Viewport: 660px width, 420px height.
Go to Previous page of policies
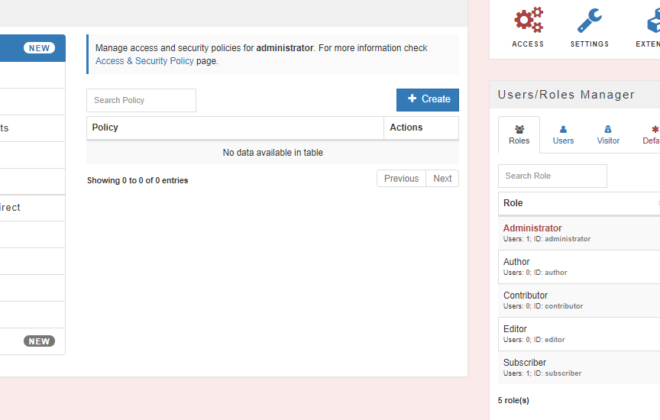(401, 178)
